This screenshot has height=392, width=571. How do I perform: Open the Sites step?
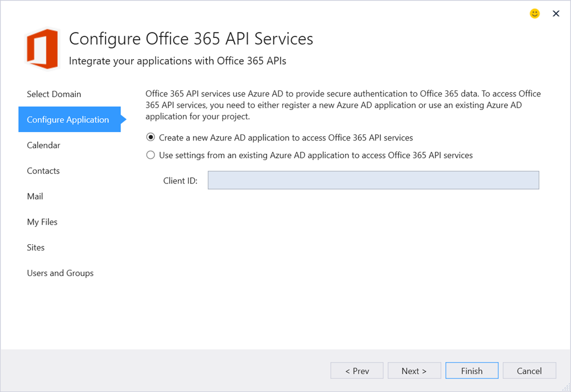click(36, 248)
